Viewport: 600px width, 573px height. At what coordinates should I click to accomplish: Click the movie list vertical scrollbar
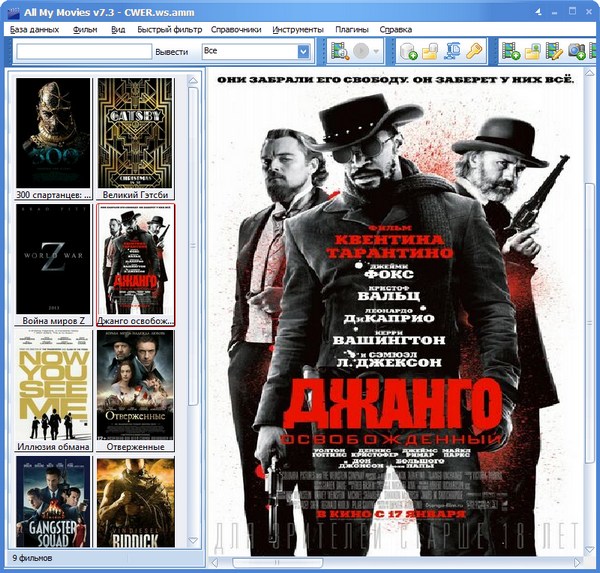click(194, 300)
